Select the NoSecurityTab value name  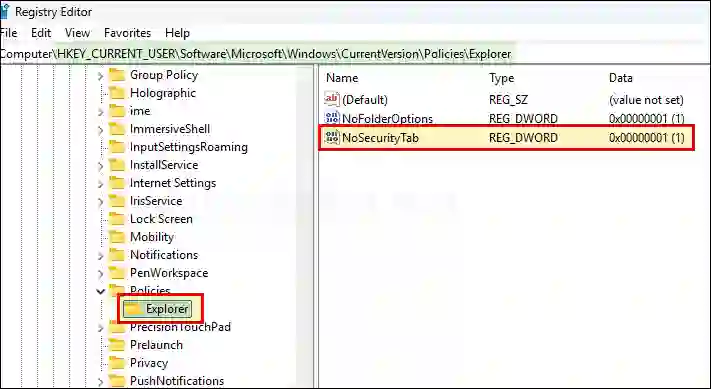380,138
